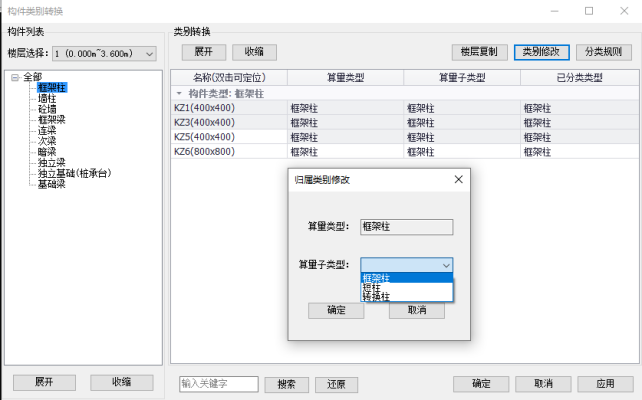Collapse the 全部 tree root node

tap(14, 77)
